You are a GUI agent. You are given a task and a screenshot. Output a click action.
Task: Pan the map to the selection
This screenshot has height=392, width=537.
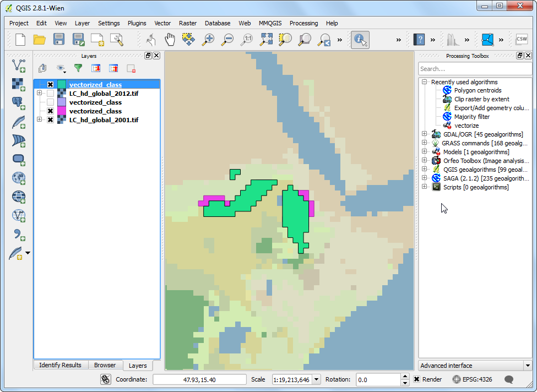(188, 40)
